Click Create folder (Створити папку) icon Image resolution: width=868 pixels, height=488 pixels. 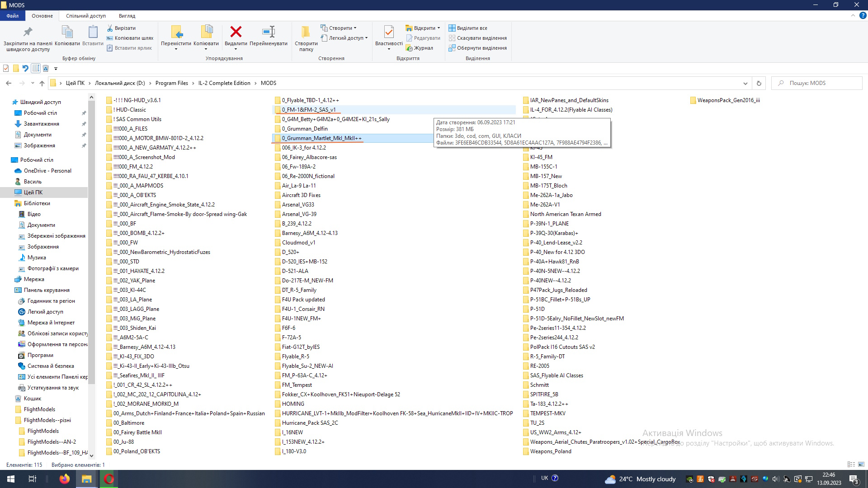[306, 32]
